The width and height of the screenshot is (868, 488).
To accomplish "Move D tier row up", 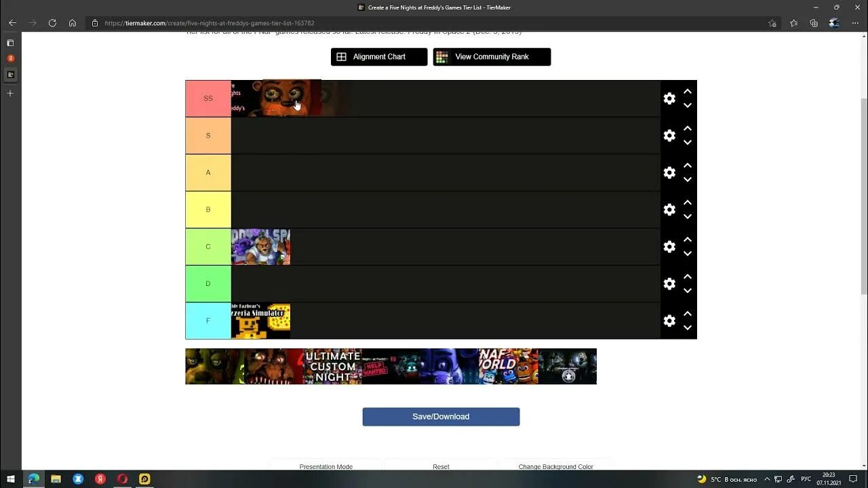I will click(688, 276).
